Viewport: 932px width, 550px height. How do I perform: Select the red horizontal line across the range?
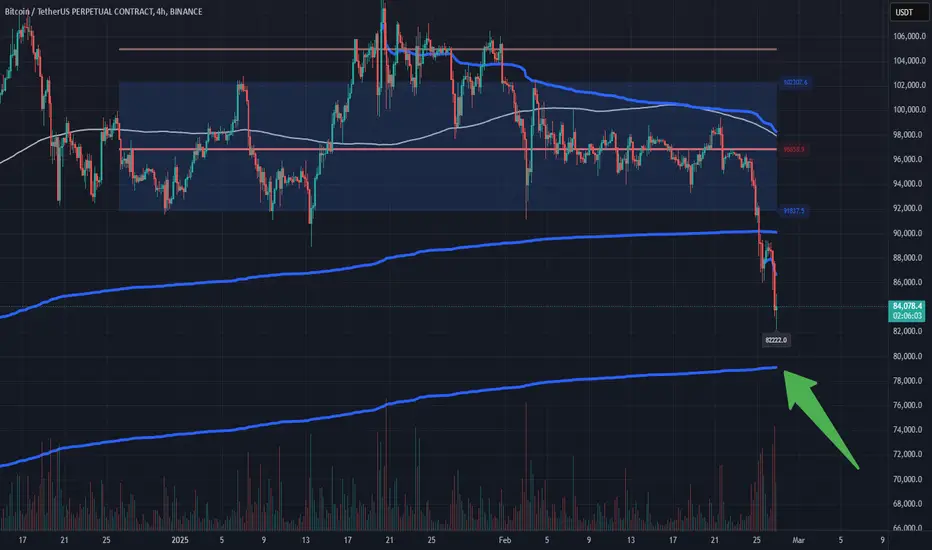pyautogui.click(x=448, y=149)
